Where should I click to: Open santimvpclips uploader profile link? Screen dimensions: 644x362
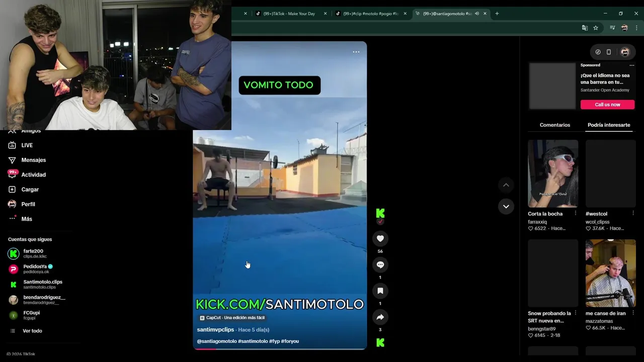(215, 330)
